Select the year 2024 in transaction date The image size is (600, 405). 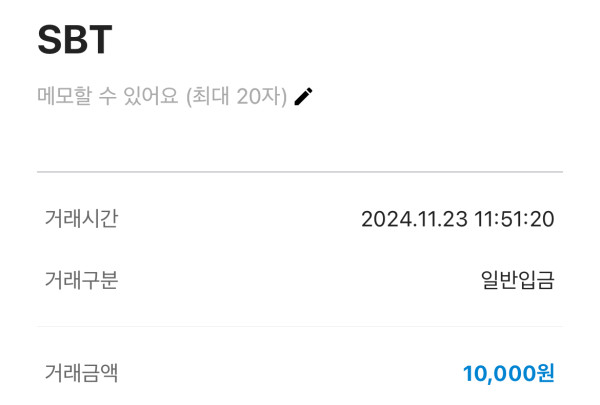coord(386,219)
